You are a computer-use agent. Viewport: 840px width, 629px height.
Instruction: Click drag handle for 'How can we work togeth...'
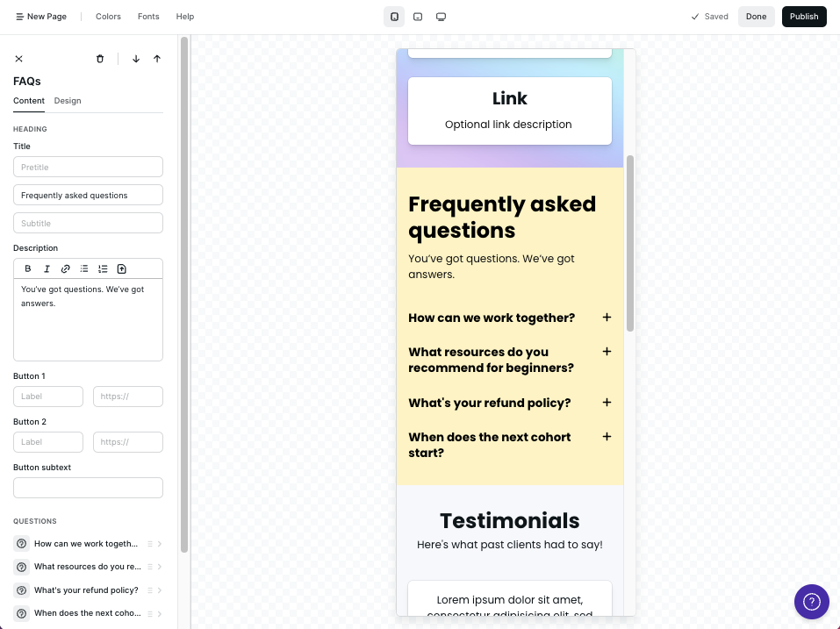[150, 544]
